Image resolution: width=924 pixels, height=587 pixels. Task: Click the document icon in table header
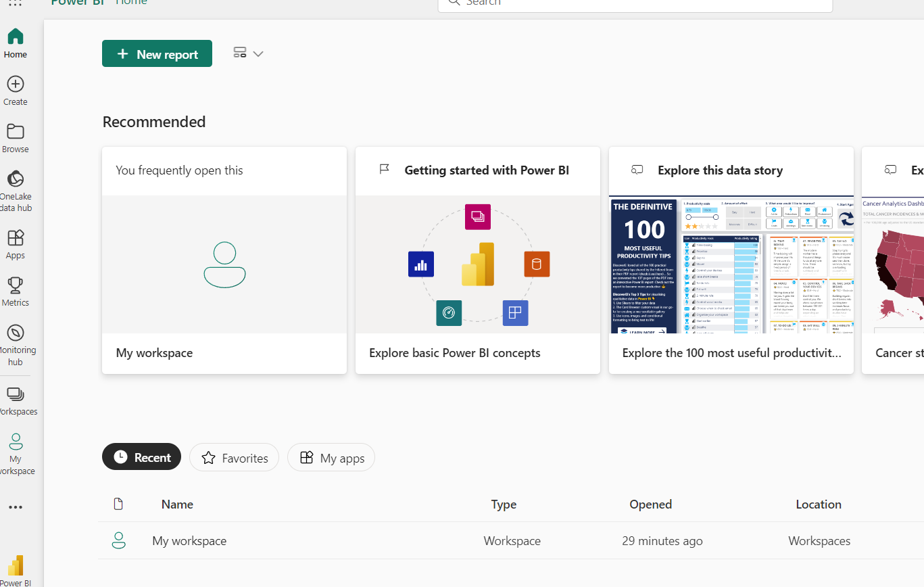click(118, 504)
